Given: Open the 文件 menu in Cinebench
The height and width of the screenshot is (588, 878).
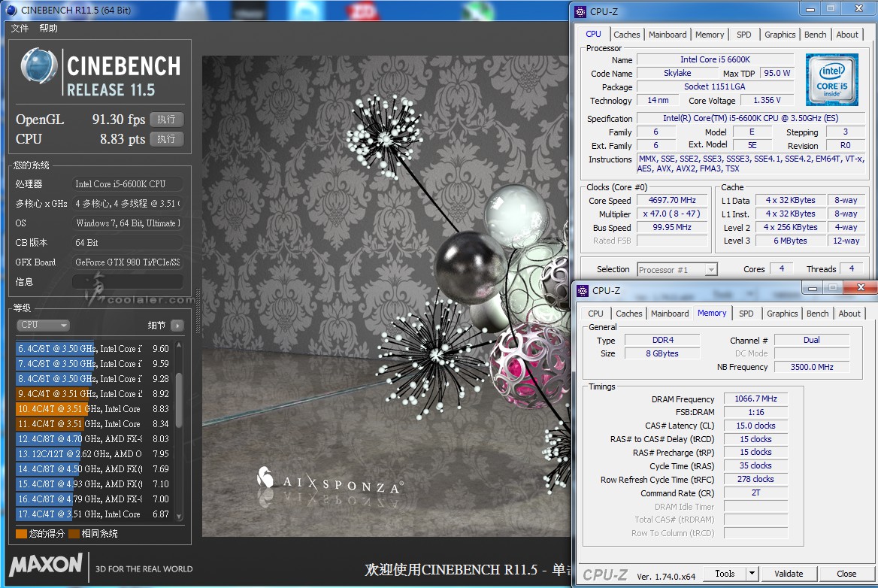Looking at the screenshot, I should (20, 28).
